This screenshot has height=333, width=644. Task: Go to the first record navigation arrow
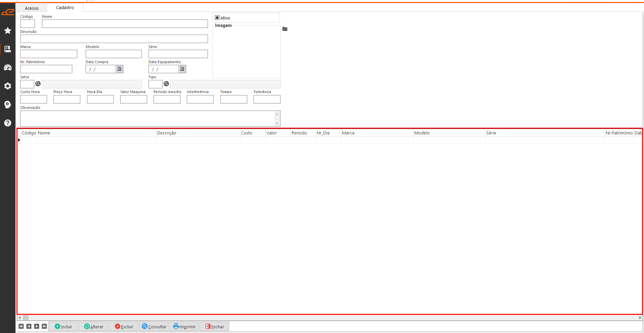coord(21,326)
